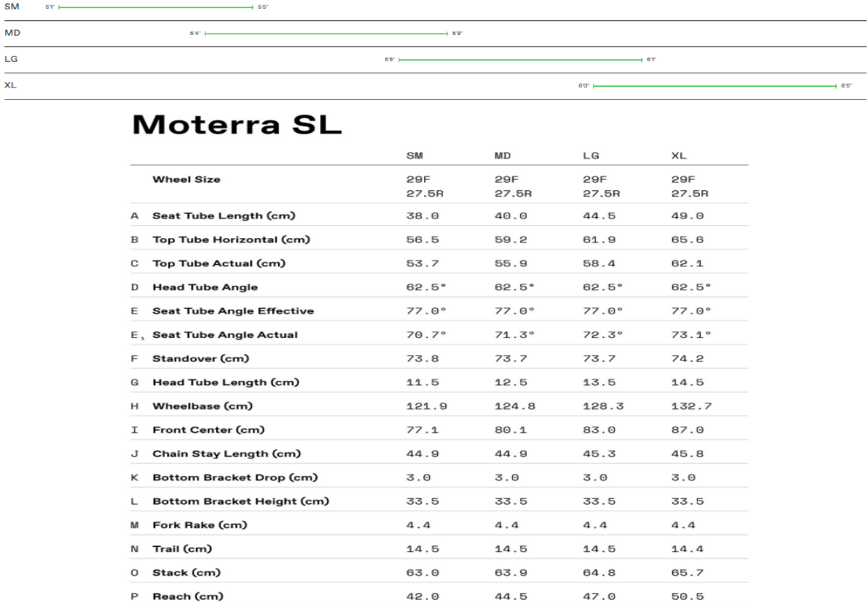
Task: Select the Bottom Bracket Height (cm) label
Action: pyautogui.click(x=241, y=501)
